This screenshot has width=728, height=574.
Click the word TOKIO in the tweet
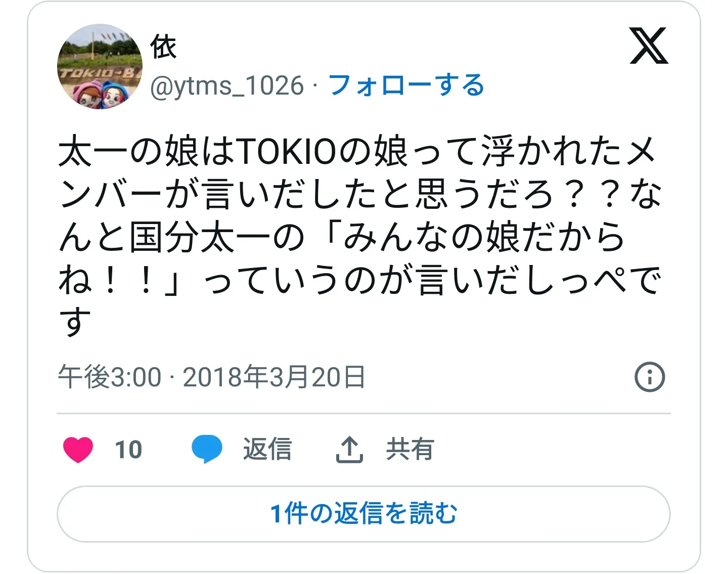point(286,152)
